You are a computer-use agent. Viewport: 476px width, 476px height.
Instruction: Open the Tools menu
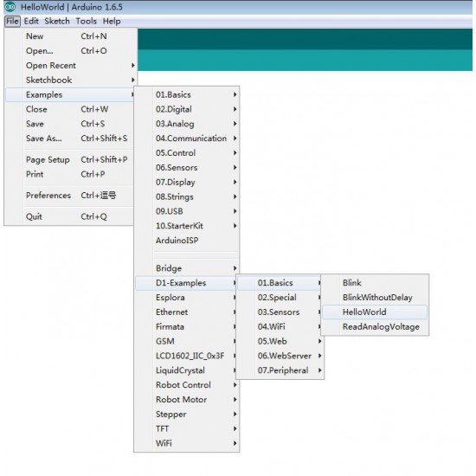coord(87,22)
